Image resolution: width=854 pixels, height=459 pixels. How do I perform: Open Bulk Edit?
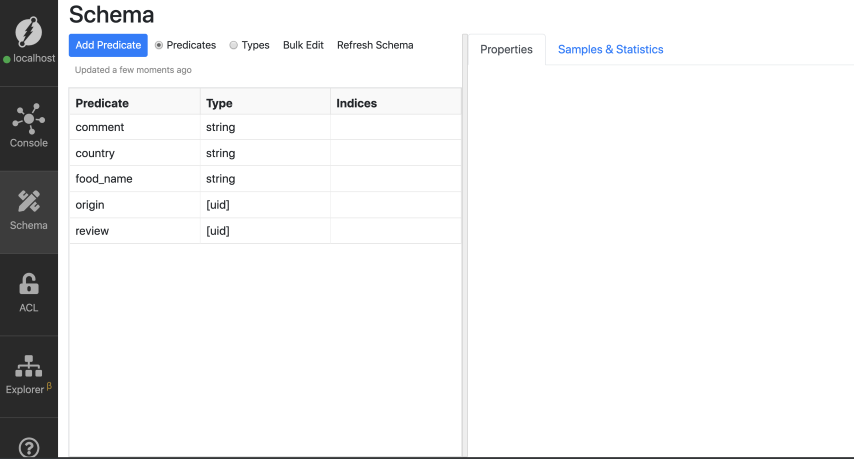303,45
